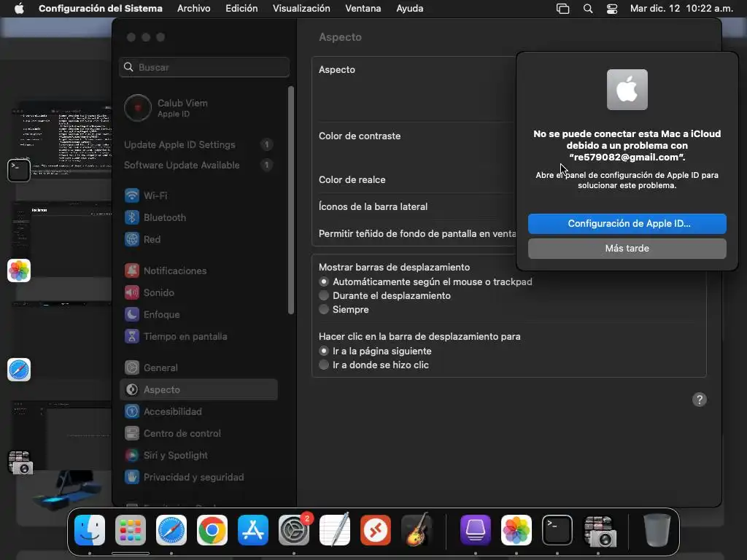Open Terminal from the Dock

(557, 530)
